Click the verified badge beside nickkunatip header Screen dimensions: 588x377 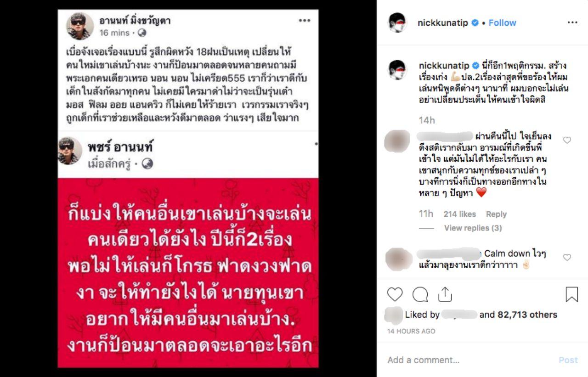(475, 23)
